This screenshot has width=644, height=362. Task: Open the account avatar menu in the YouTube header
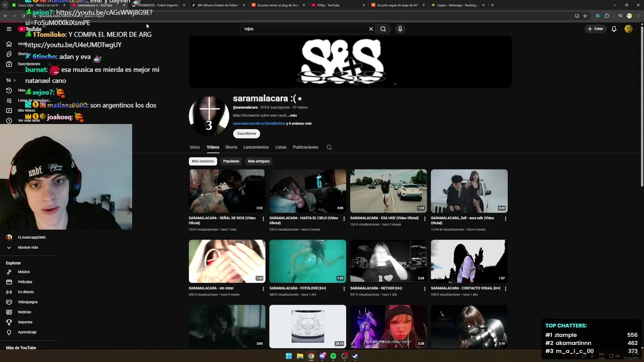(628, 29)
